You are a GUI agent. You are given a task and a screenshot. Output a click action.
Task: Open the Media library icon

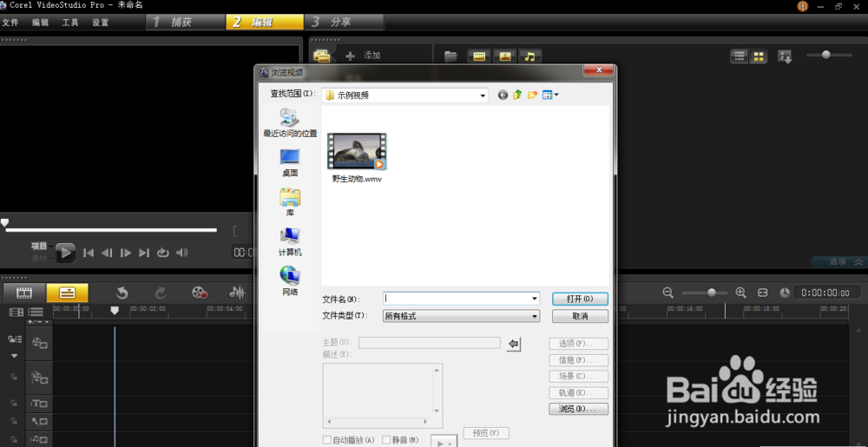(x=322, y=56)
